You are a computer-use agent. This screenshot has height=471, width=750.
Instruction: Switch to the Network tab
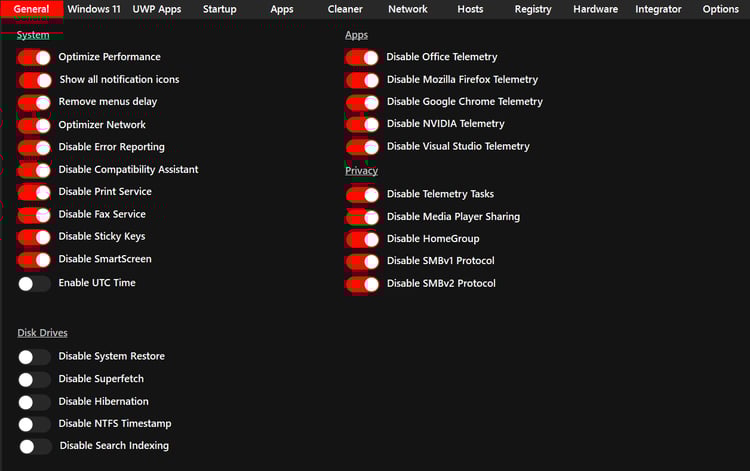coord(408,9)
